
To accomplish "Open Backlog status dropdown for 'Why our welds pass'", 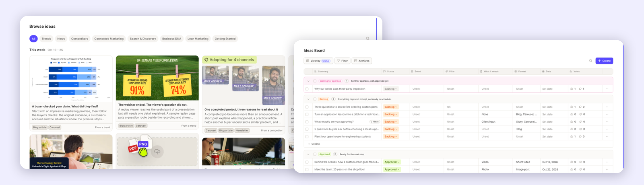I will 391,89.
